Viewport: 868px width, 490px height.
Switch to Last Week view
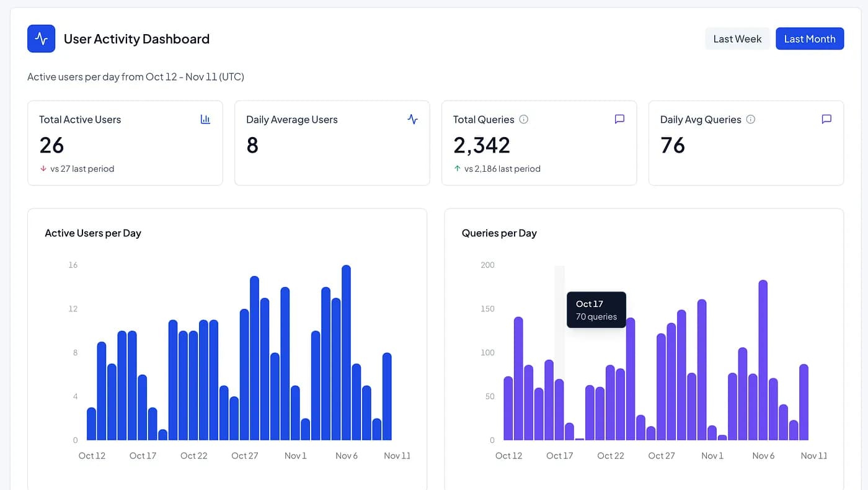[737, 38]
